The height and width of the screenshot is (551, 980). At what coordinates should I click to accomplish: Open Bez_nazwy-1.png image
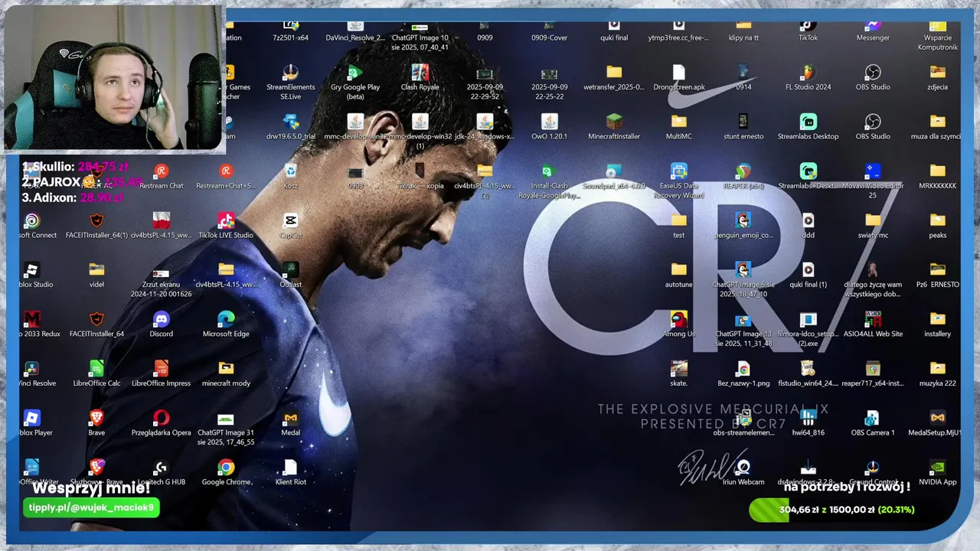point(743,373)
